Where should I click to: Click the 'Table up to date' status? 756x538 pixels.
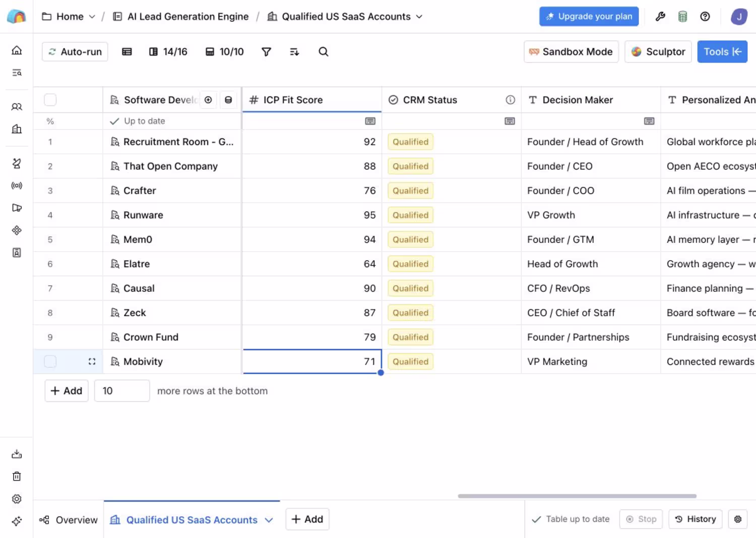tap(571, 519)
